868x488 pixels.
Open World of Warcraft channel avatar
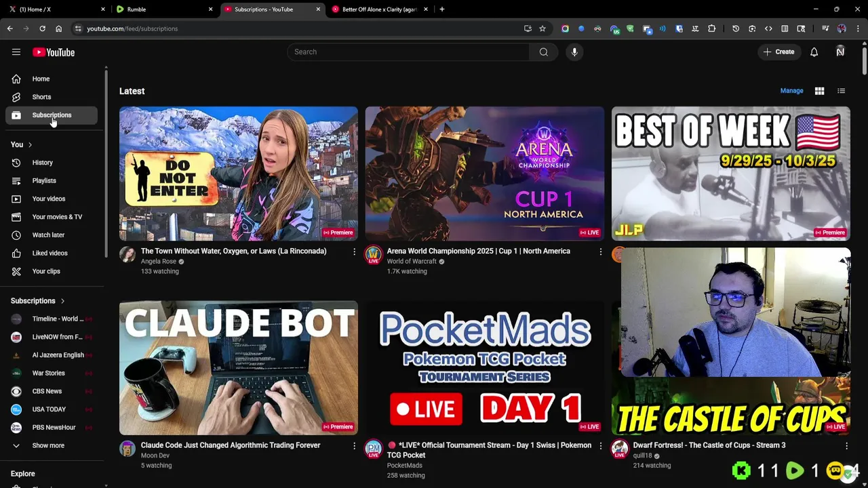click(x=373, y=255)
